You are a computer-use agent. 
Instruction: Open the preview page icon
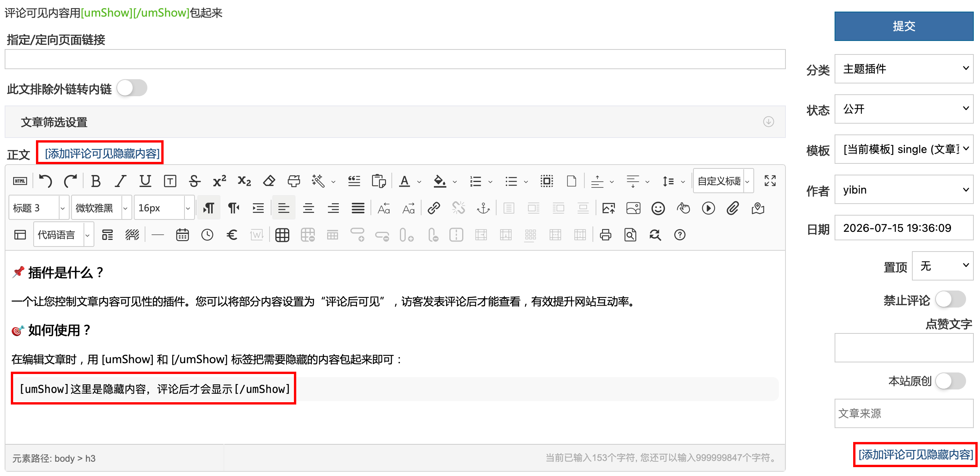[x=630, y=235]
